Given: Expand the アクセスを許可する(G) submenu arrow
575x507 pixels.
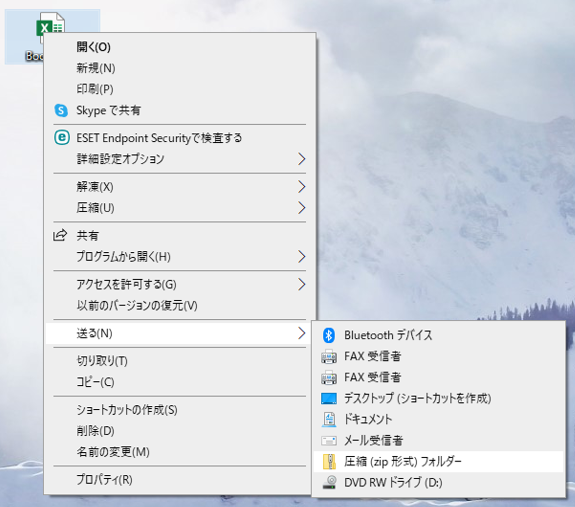Looking at the screenshot, I should pos(301,284).
